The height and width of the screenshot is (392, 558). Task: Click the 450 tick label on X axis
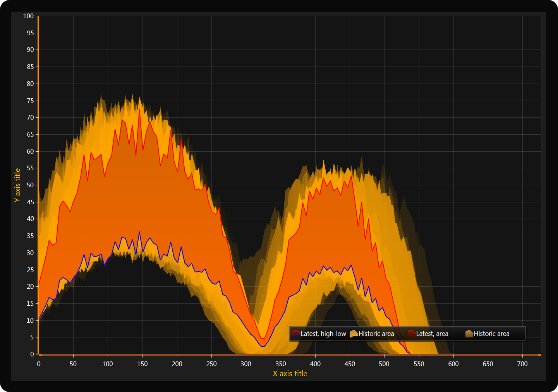(350, 364)
